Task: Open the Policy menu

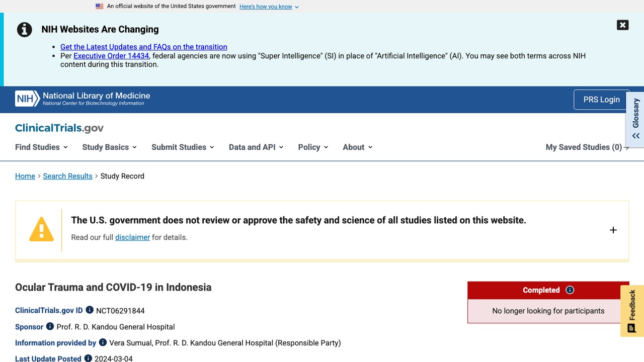Action: click(x=313, y=147)
